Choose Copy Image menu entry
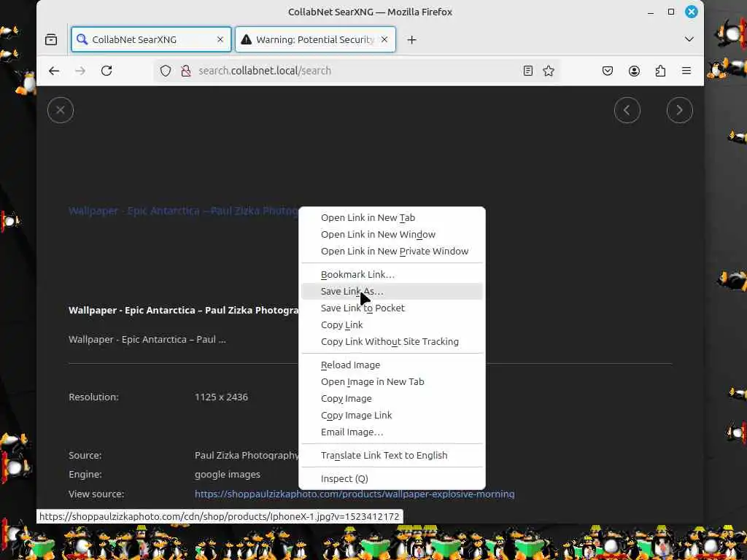The width and height of the screenshot is (747, 560). pos(392,399)
